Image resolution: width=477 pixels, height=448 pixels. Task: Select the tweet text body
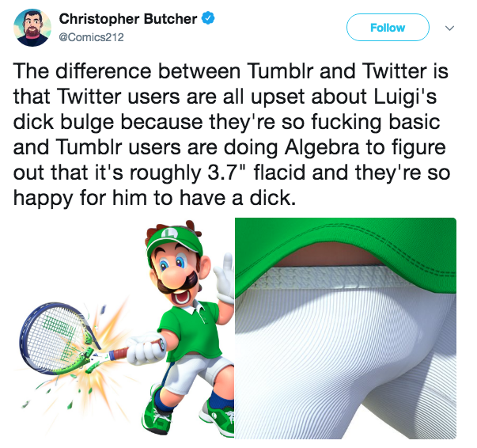(231, 135)
